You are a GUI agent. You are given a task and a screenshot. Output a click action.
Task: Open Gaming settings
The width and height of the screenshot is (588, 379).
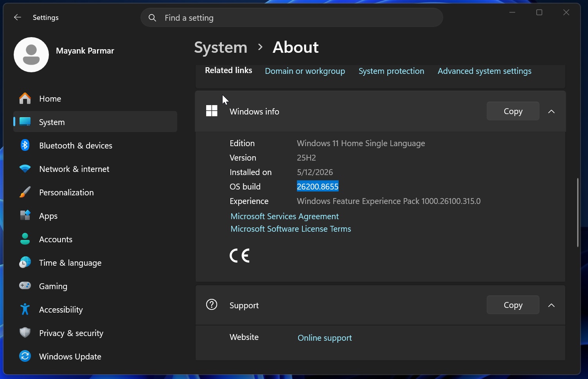(95, 286)
